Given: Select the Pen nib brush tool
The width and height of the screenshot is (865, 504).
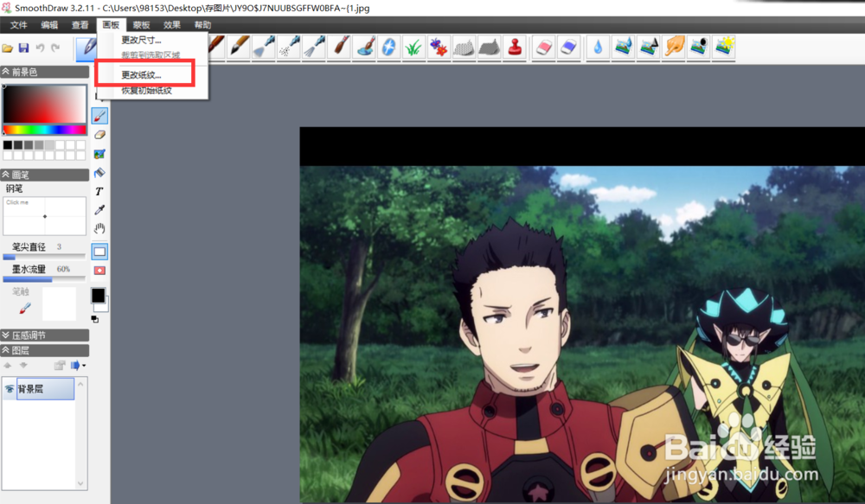Looking at the screenshot, I should [88, 48].
